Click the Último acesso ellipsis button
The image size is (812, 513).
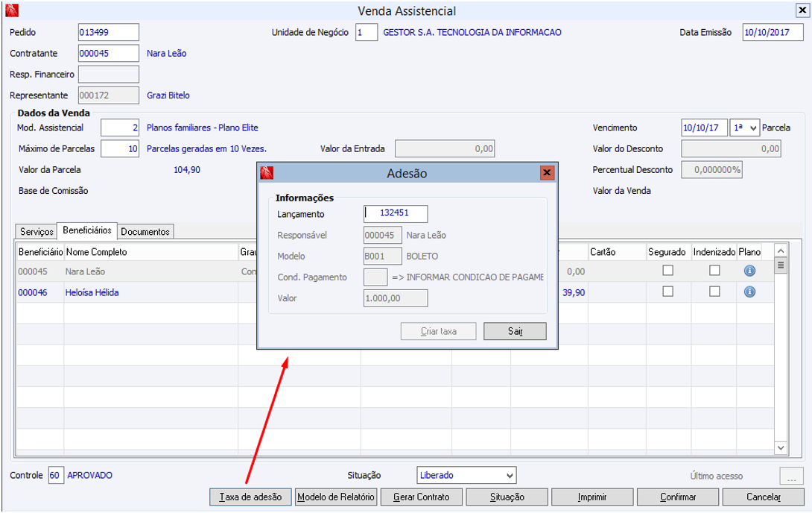click(x=791, y=476)
